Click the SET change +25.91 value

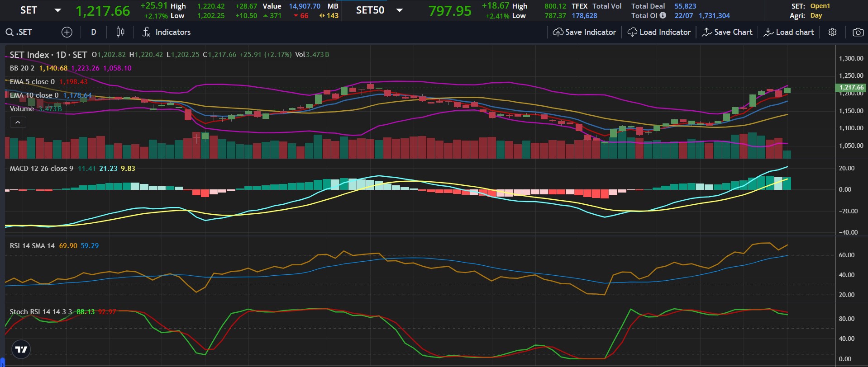(154, 6)
